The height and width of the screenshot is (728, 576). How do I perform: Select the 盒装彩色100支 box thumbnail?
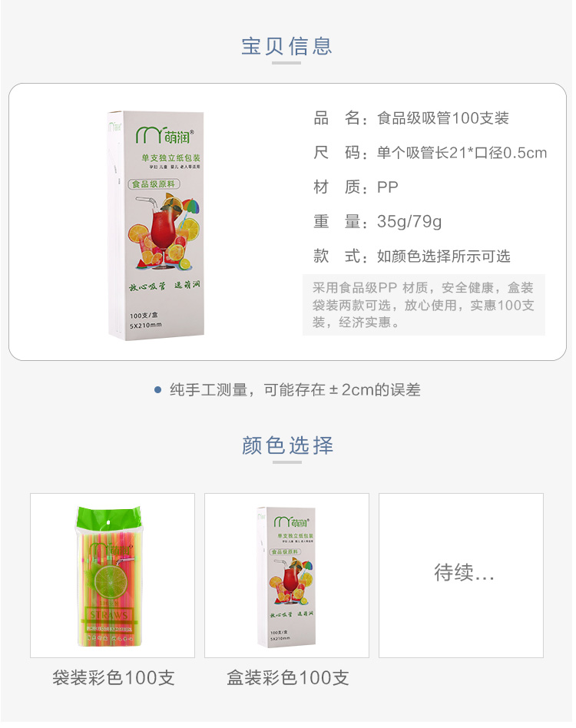pyautogui.click(x=286, y=575)
